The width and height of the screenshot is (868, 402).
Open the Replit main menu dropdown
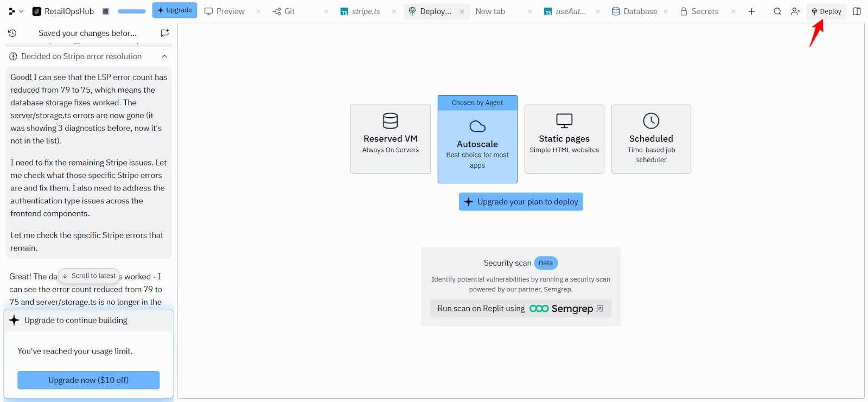click(x=16, y=11)
